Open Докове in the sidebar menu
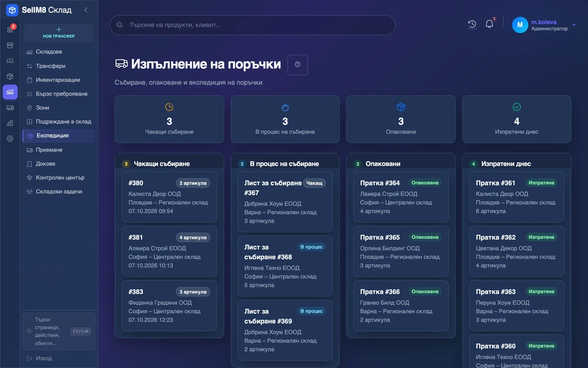The width and height of the screenshot is (588, 368). point(59,164)
